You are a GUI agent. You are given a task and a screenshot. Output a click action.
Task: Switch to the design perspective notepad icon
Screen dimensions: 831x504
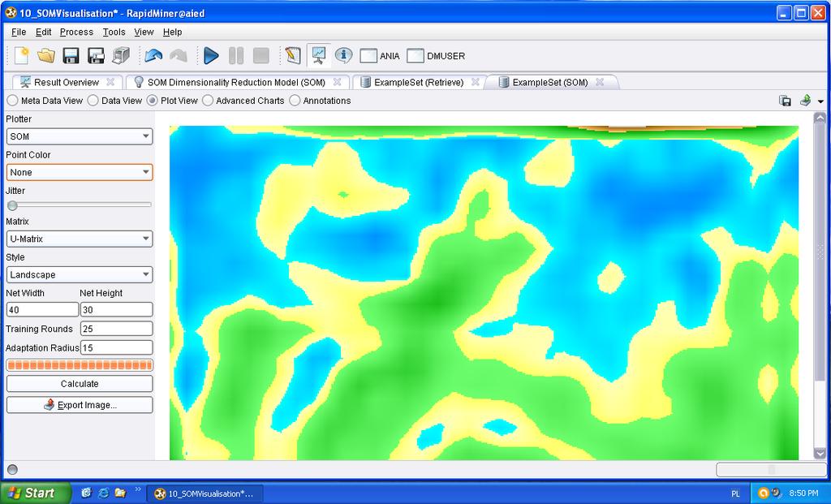tap(292, 55)
